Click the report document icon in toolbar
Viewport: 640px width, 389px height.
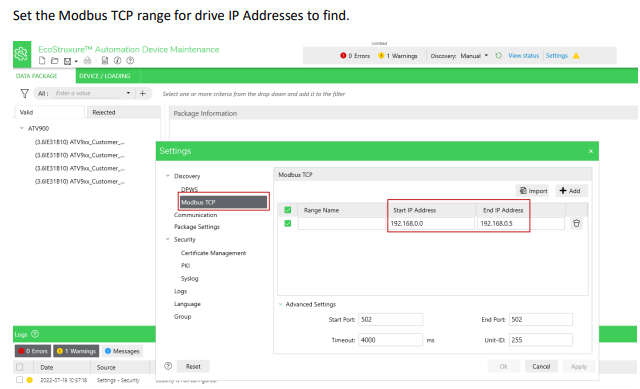click(105, 61)
